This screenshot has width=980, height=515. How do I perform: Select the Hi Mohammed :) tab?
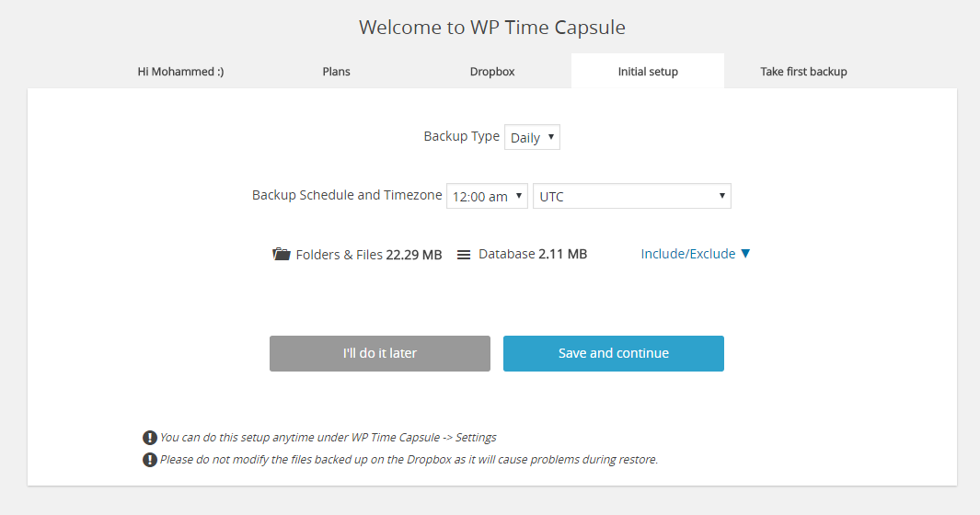[x=180, y=71]
